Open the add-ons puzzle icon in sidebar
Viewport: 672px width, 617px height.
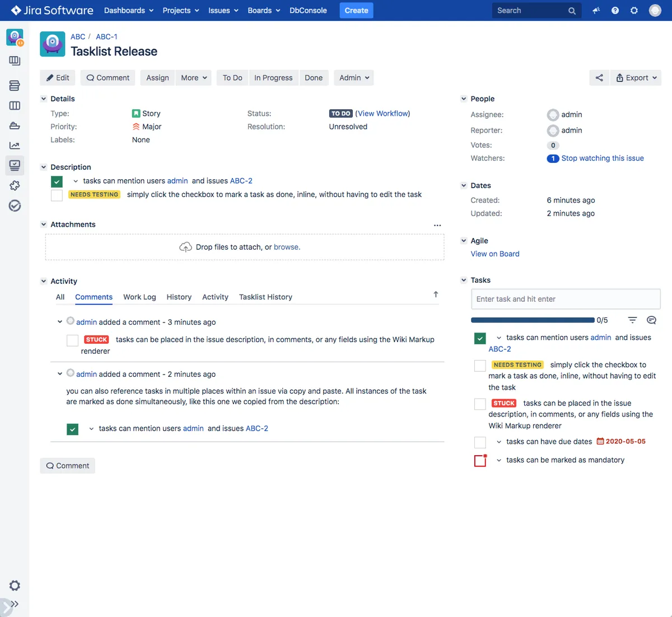pos(15,185)
